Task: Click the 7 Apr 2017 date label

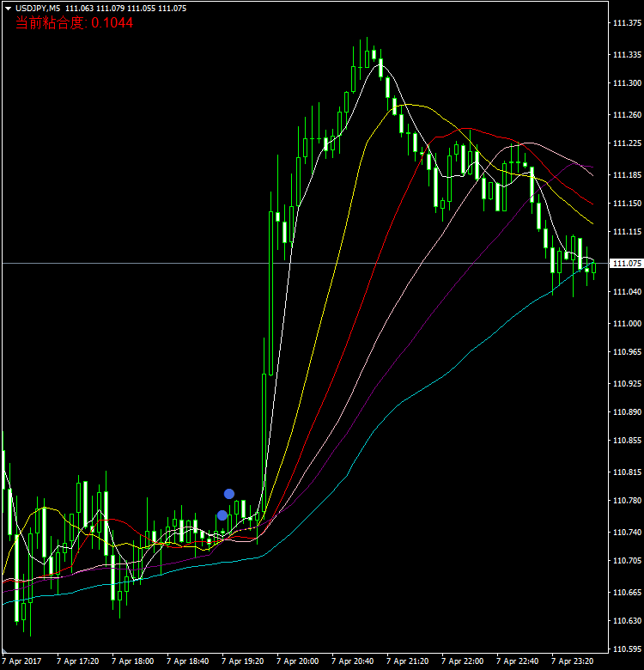Action: 21,661
